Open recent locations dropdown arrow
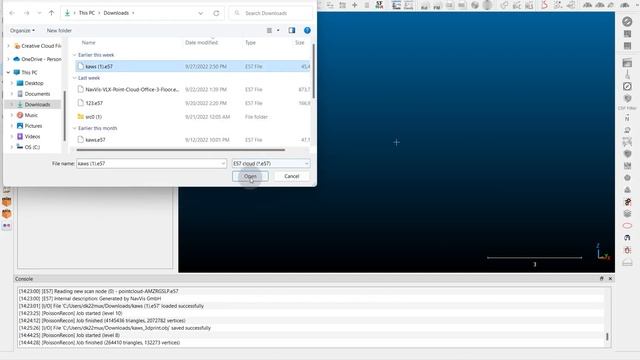 (x=39, y=13)
